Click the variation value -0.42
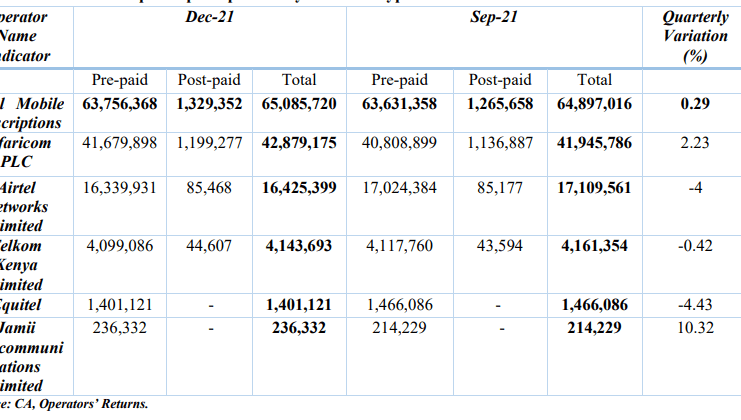This screenshot has width=741, height=420. point(695,246)
